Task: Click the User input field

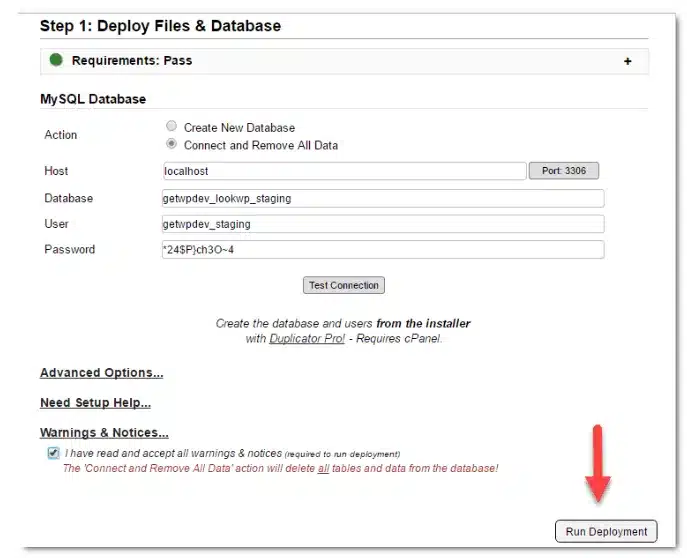Action: pyautogui.click(x=383, y=224)
